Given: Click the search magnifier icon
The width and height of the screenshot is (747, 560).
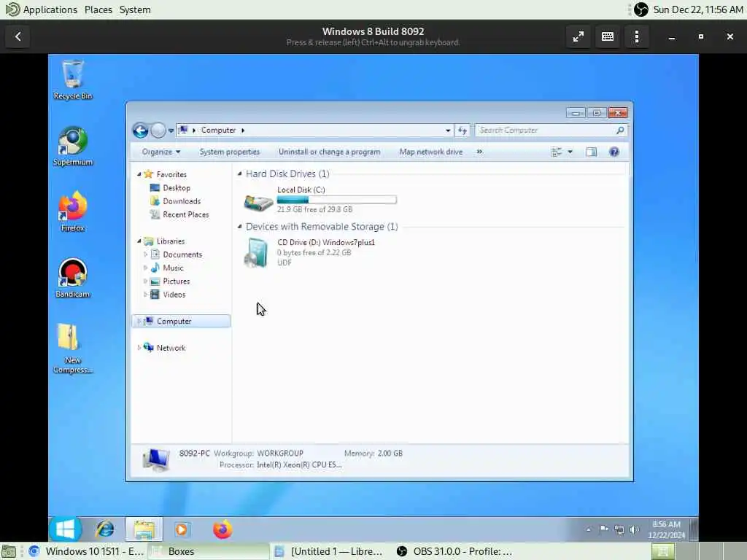Looking at the screenshot, I should point(620,130).
